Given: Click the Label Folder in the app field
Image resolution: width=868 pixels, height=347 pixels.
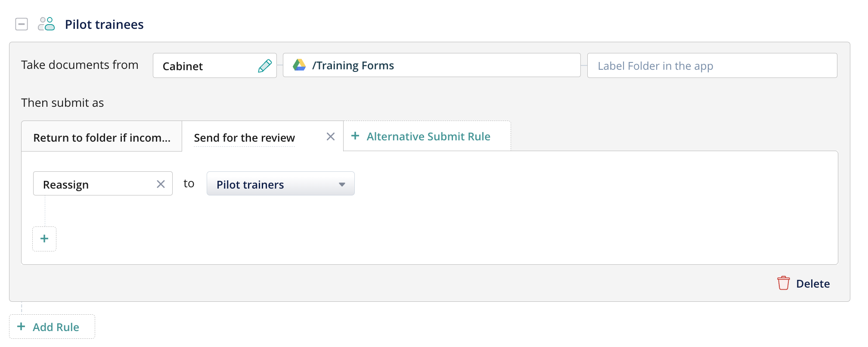Looking at the screenshot, I should [x=712, y=66].
